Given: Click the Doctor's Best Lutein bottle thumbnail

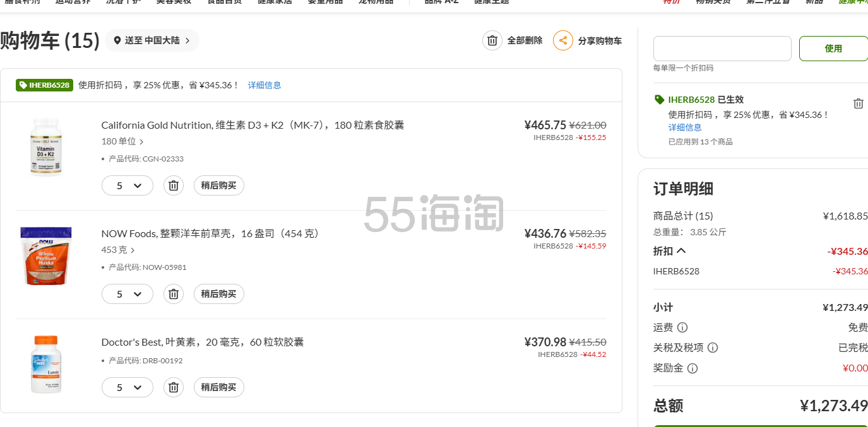Looking at the screenshot, I should (45, 365).
